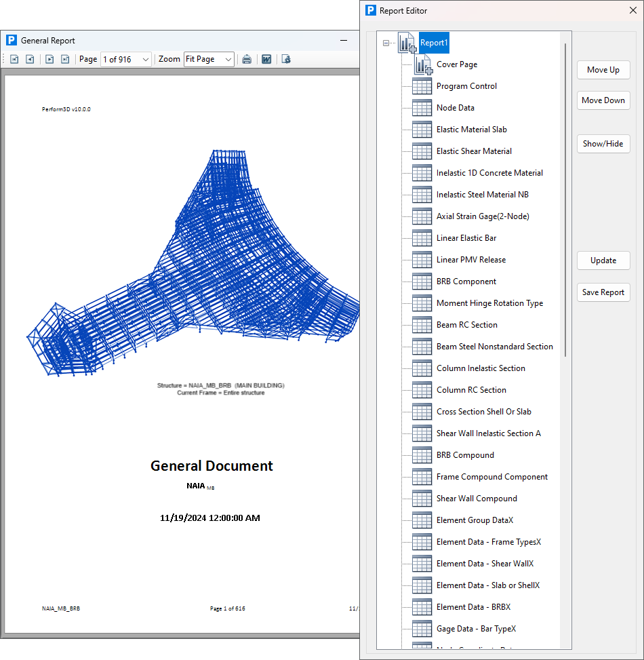
Task: Click the Linear PMV Release table icon
Action: pos(422,260)
